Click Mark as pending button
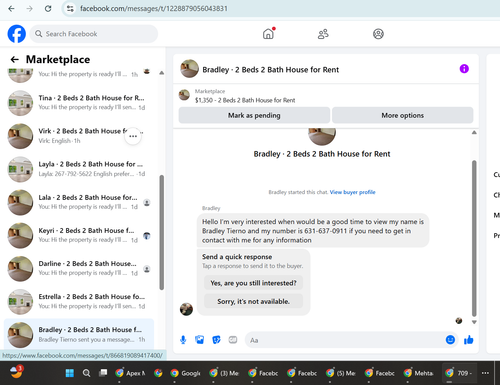This screenshot has height=385, width=500. coord(254,115)
